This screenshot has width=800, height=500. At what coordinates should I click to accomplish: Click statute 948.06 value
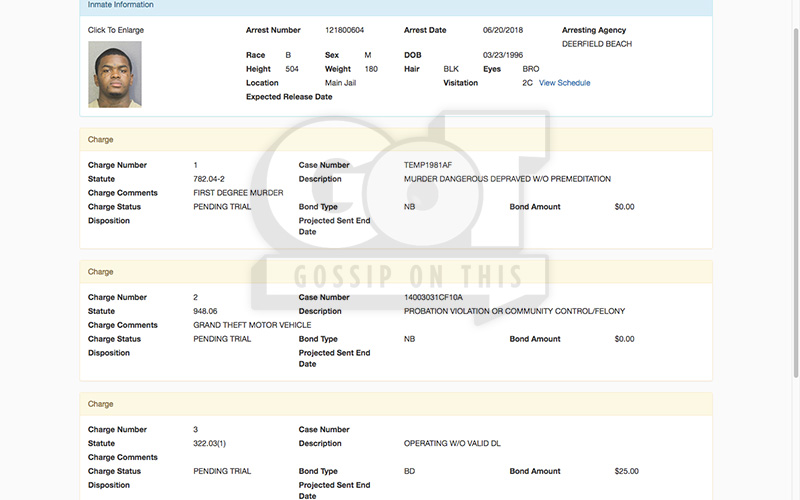click(205, 311)
